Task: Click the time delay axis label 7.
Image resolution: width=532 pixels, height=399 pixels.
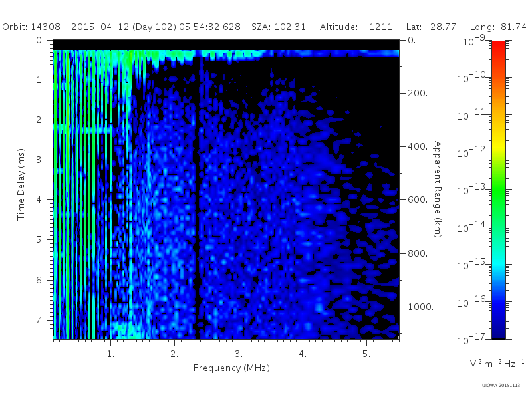Action: [40, 320]
